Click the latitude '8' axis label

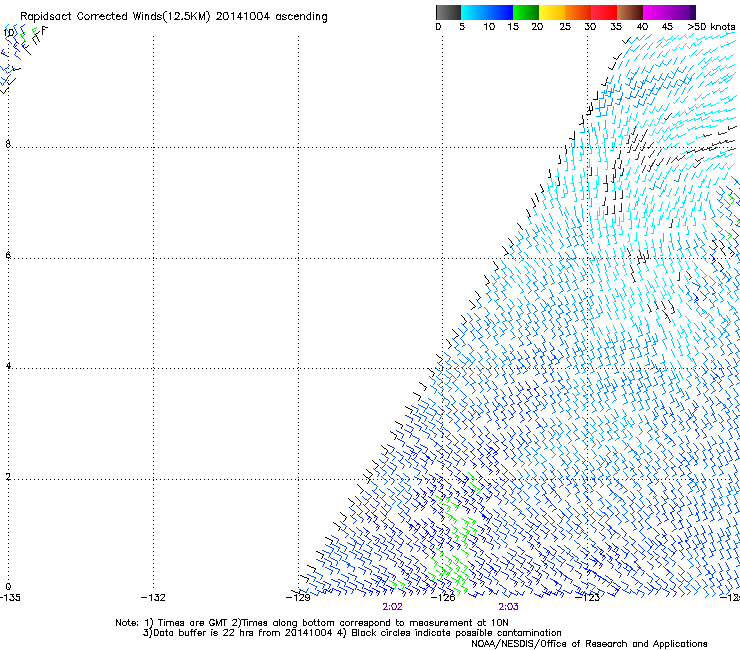(8, 144)
